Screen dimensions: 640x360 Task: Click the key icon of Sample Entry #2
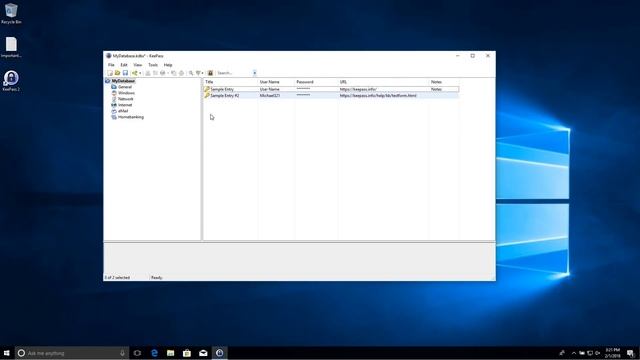[207, 96]
